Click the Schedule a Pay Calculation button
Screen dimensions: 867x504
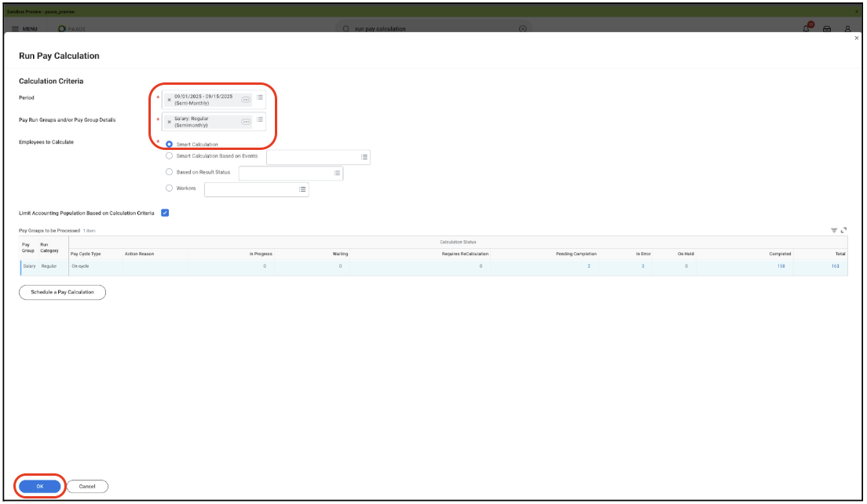[x=63, y=292]
